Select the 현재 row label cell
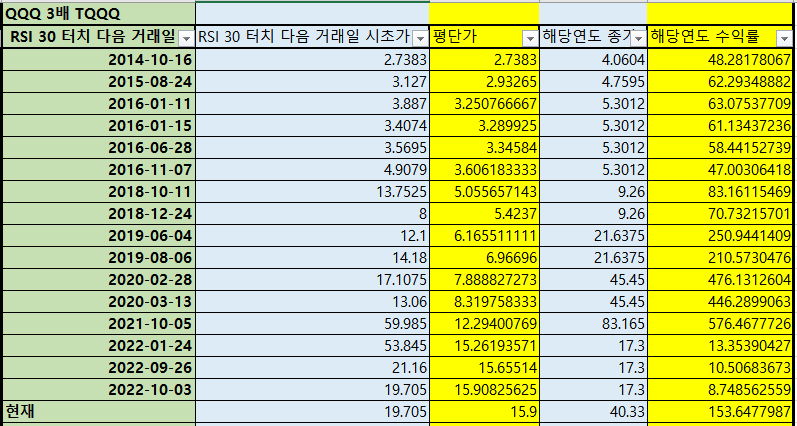Viewport: 797px width, 426px height. [x=99, y=411]
